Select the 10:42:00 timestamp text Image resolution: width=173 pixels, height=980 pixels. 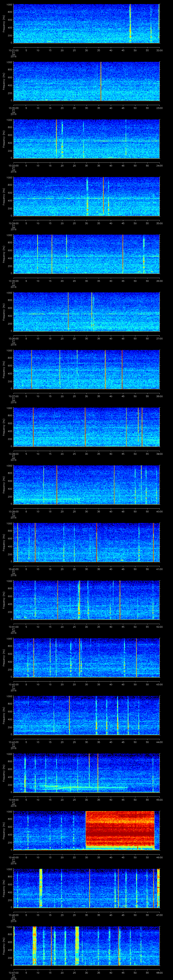click(13, 684)
